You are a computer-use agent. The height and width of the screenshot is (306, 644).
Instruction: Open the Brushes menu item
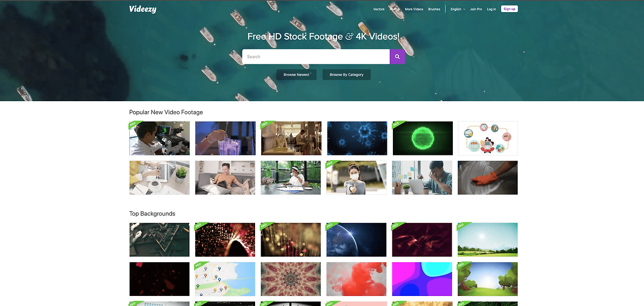pyautogui.click(x=434, y=9)
